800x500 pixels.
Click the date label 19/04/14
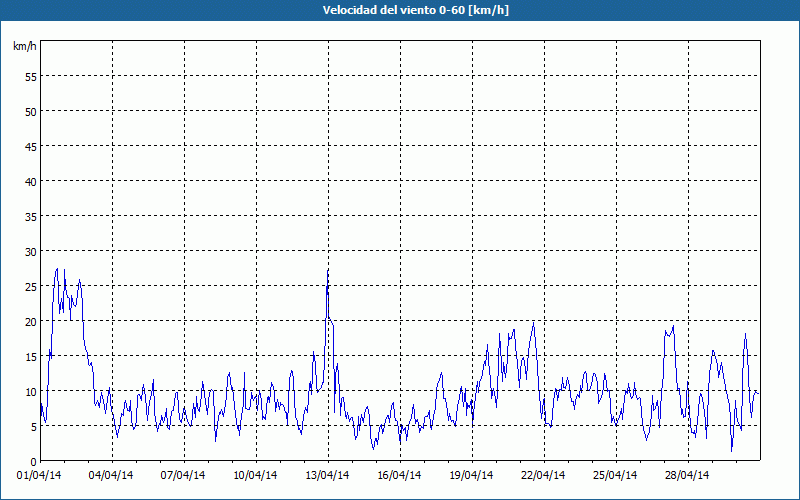pyautogui.click(x=471, y=475)
